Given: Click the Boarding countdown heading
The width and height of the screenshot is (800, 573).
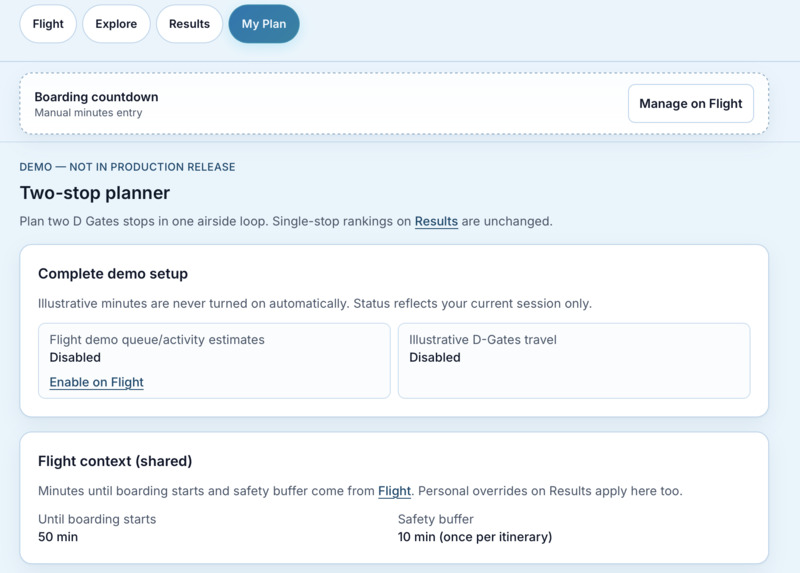Looking at the screenshot, I should 96,97.
